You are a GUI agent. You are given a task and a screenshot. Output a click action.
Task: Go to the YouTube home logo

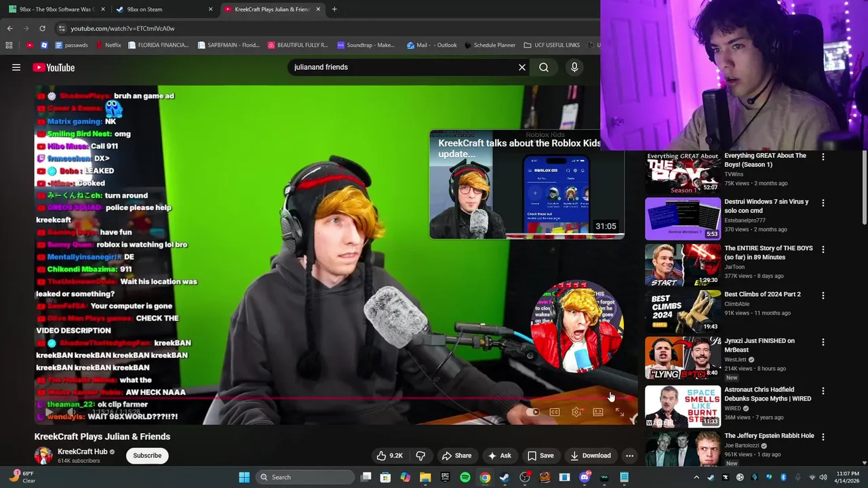54,67
